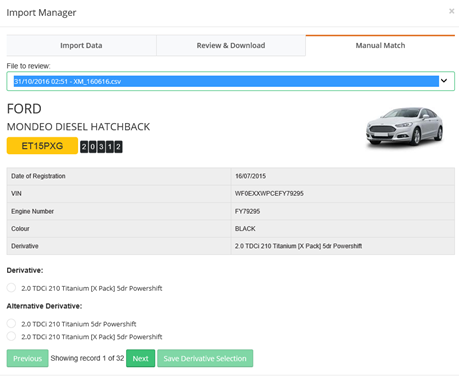Click the VIN value WF0EXXWPCEFY79295
Screen dimensions: 459x378
tap(269, 193)
